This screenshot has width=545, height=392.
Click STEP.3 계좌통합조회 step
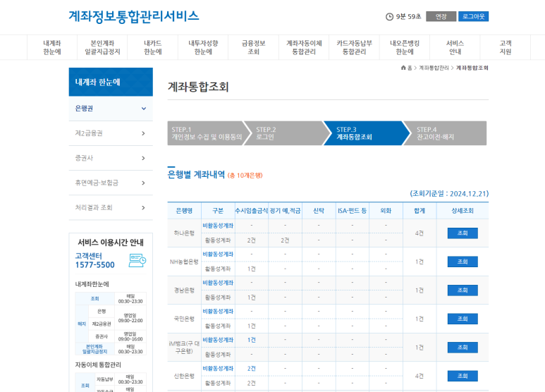(366, 133)
